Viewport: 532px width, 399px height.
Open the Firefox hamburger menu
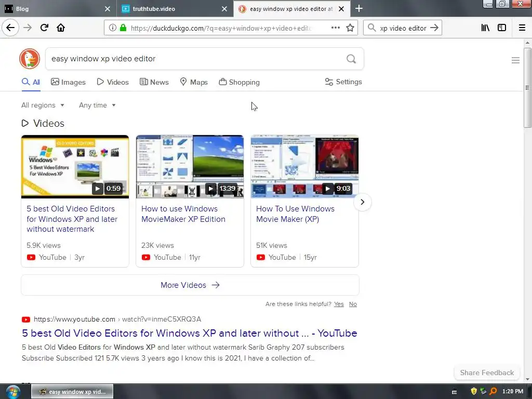click(x=522, y=28)
